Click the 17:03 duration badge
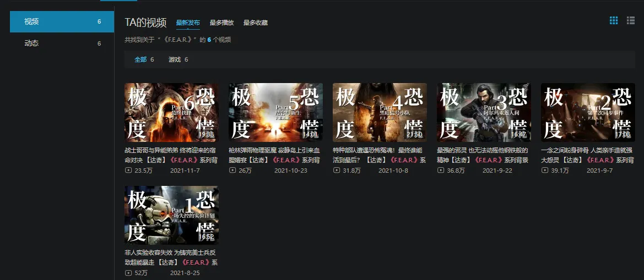Image resolution: width=644 pixels, height=280 pixels. click(x=623, y=134)
